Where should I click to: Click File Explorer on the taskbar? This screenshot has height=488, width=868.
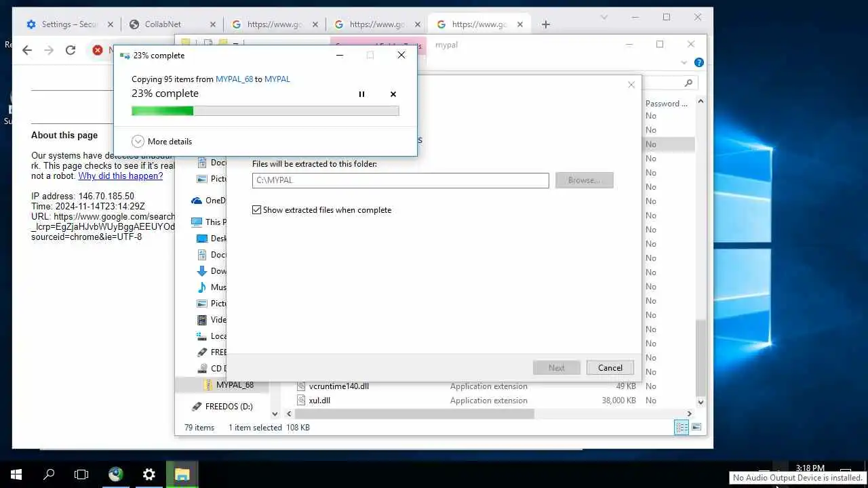click(182, 474)
